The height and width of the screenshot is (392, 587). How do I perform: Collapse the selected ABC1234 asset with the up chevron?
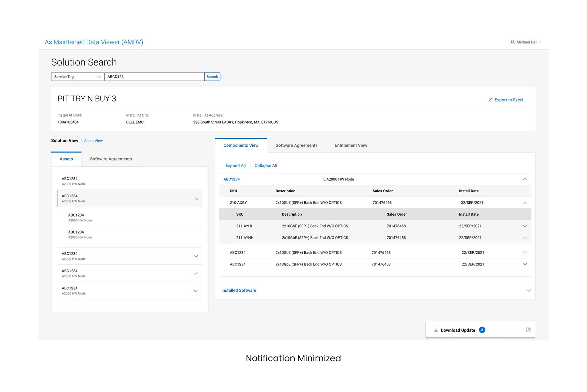click(196, 199)
